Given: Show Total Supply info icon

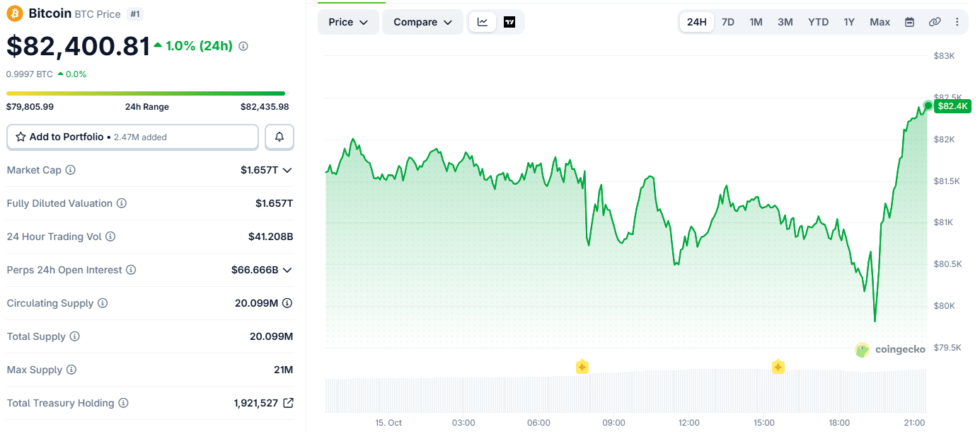Looking at the screenshot, I should (x=74, y=336).
